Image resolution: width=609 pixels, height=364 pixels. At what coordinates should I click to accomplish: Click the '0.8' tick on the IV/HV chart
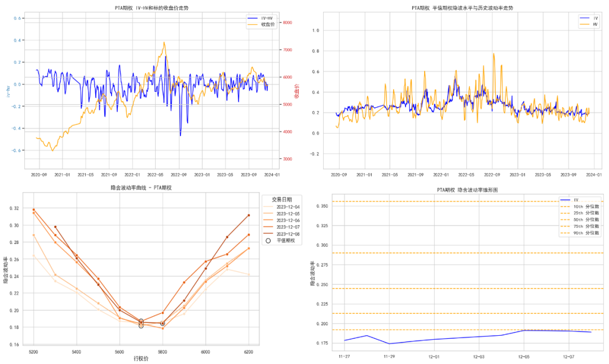(316, 51)
